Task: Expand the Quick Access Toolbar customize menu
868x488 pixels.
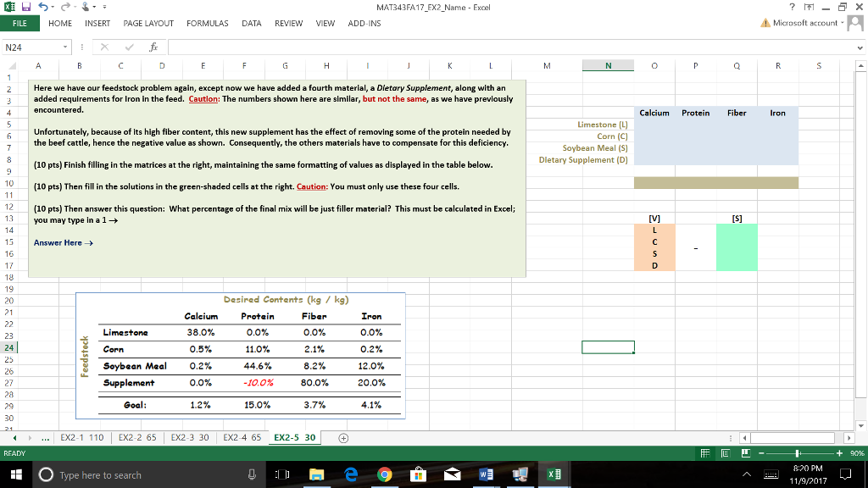Action: tap(104, 7)
